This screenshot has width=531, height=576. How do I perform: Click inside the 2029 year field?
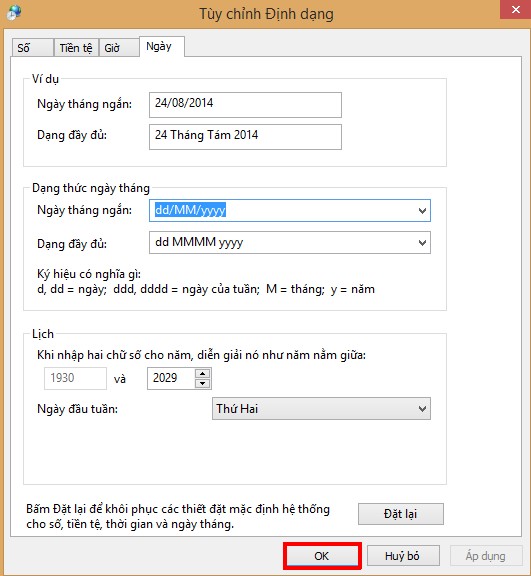tap(171, 378)
